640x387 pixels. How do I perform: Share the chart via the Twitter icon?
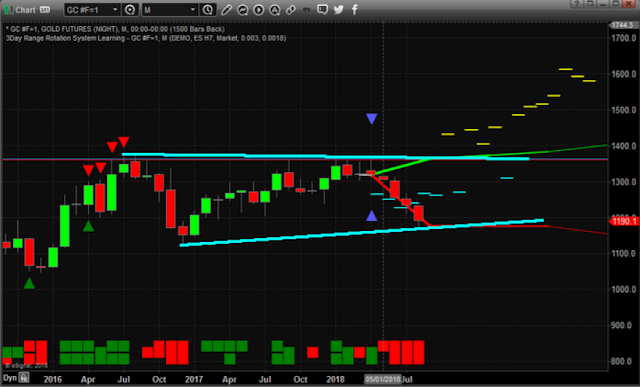338,9
